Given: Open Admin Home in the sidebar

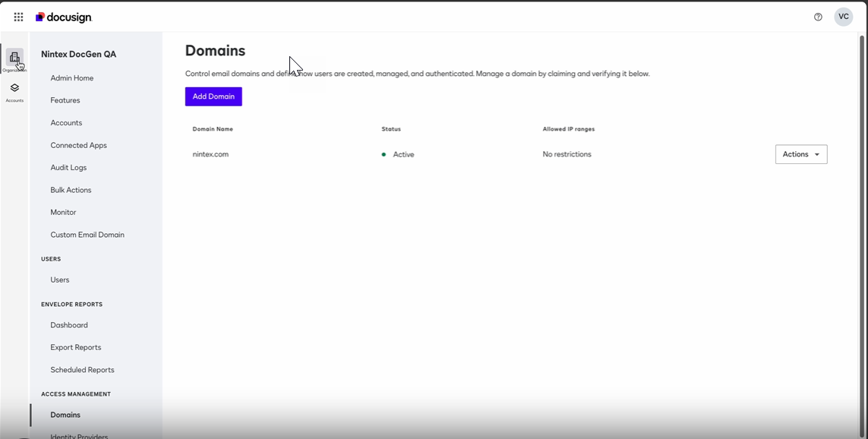Looking at the screenshot, I should tap(72, 78).
